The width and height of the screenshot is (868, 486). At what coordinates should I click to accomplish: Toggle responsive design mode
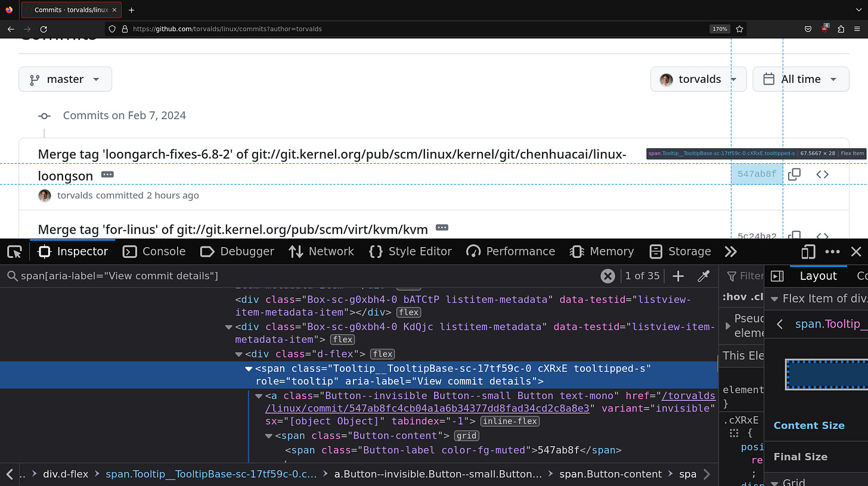pyautogui.click(x=808, y=251)
